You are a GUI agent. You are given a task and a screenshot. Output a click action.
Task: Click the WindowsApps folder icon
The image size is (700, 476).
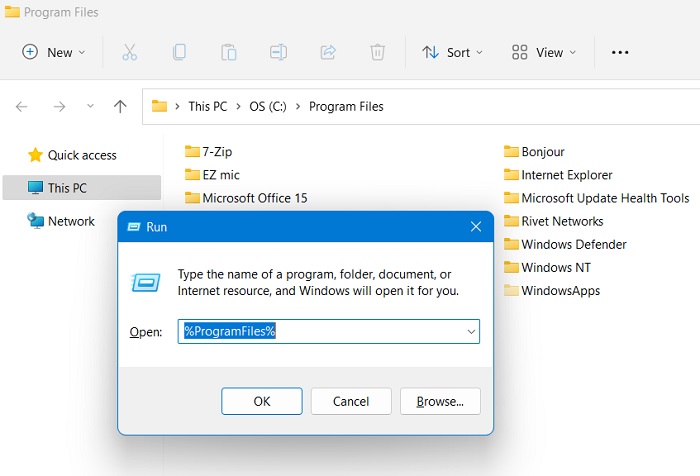coord(511,291)
